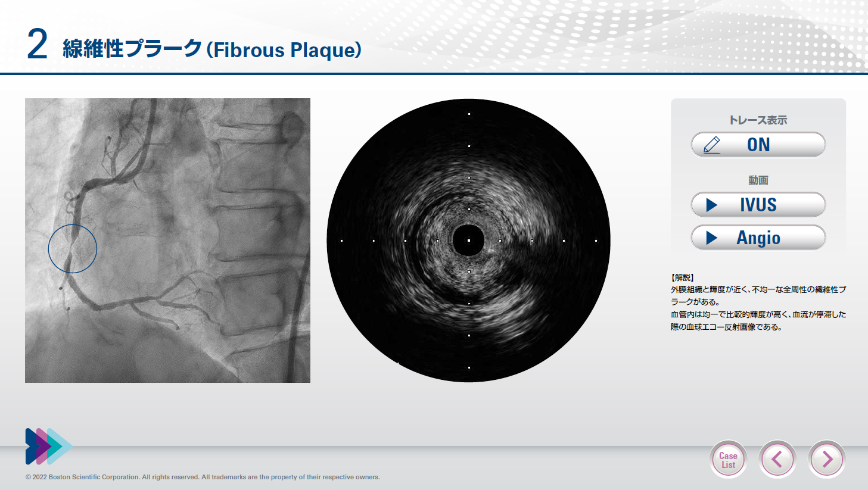Click the black catheter center in IVUS image
The image size is (868, 490).
point(468,240)
